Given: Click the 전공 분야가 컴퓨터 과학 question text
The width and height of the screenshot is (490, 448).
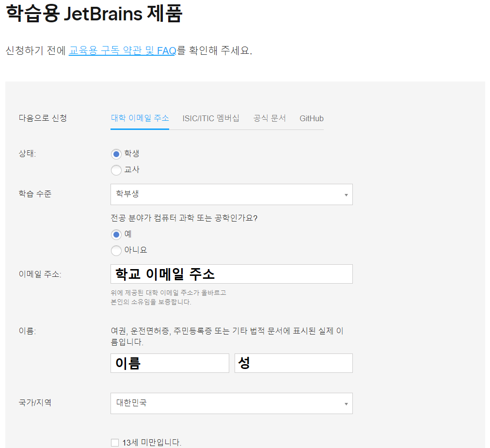Looking at the screenshot, I should click(x=184, y=218).
